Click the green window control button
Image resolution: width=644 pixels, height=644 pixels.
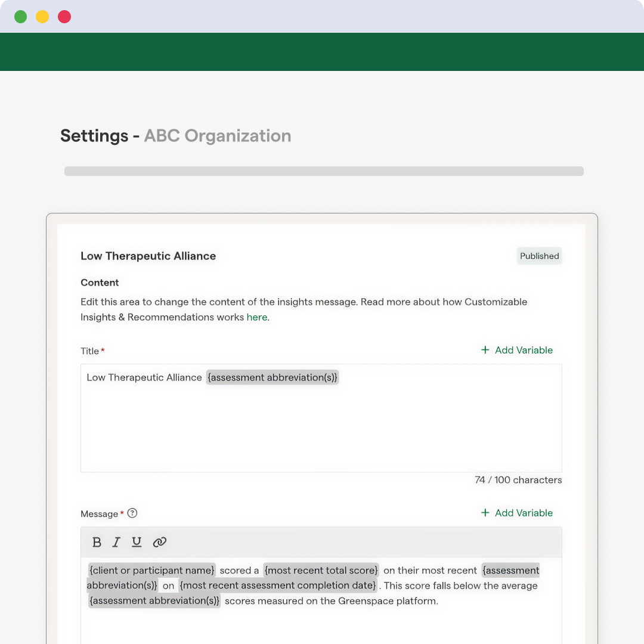21,17
